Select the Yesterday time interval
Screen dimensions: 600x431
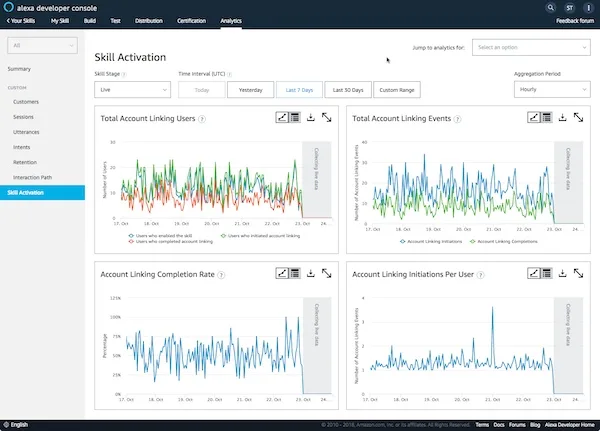tap(251, 90)
